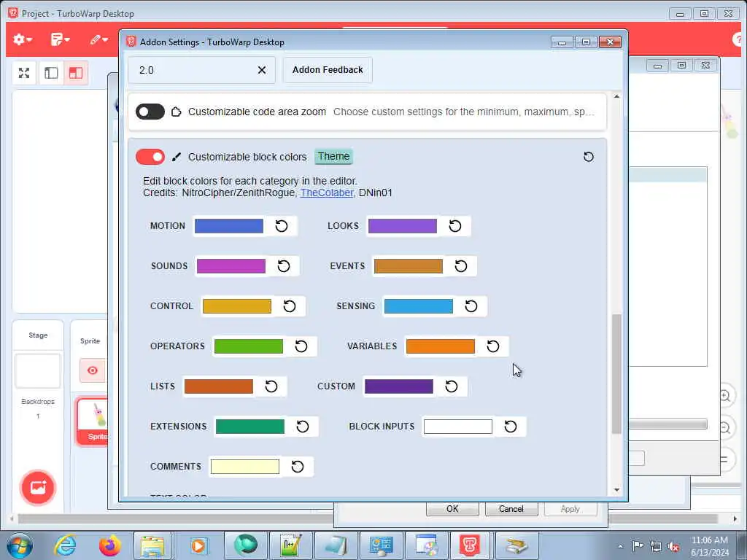Reset the Control color
This screenshot has height=560, width=747.
click(x=289, y=306)
